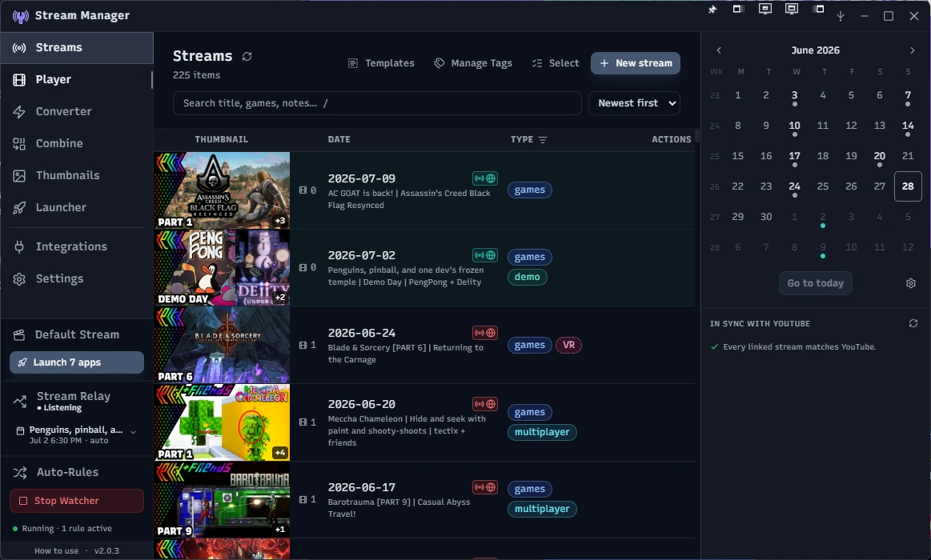931x560 pixels.
Task: Open Auto-Rules in sidebar
Action: pos(67,472)
